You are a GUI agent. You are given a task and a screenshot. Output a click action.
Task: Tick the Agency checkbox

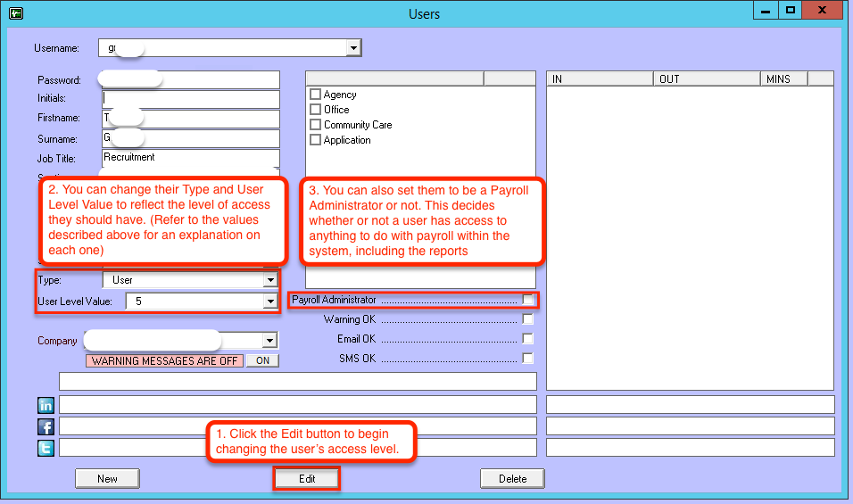(x=315, y=95)
